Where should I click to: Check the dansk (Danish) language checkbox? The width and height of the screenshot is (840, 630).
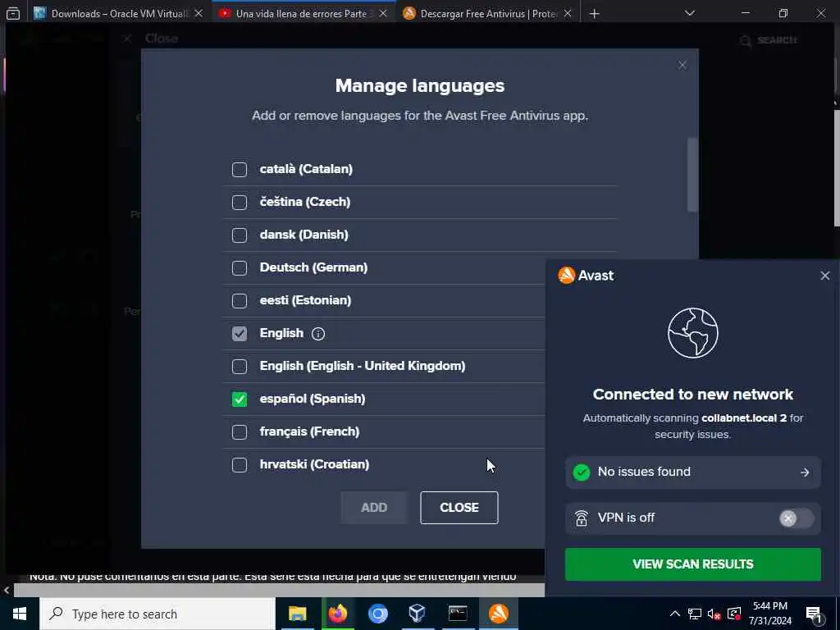tap(240, 235)
